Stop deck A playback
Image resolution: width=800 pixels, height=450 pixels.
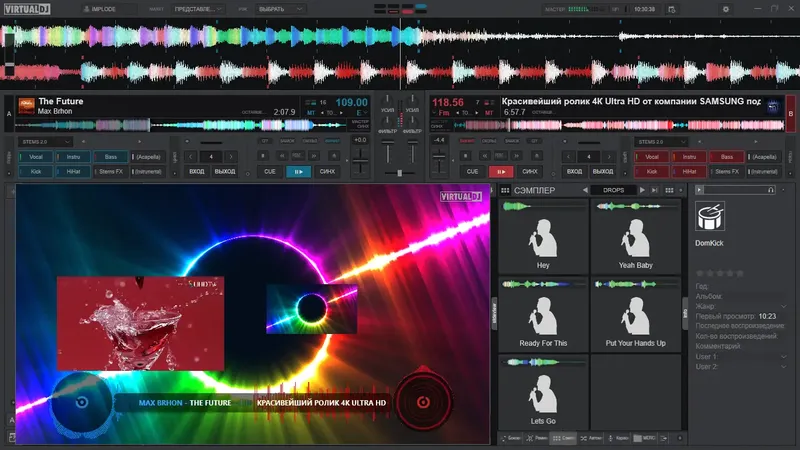pyautogui.click(x=263, y=156)
